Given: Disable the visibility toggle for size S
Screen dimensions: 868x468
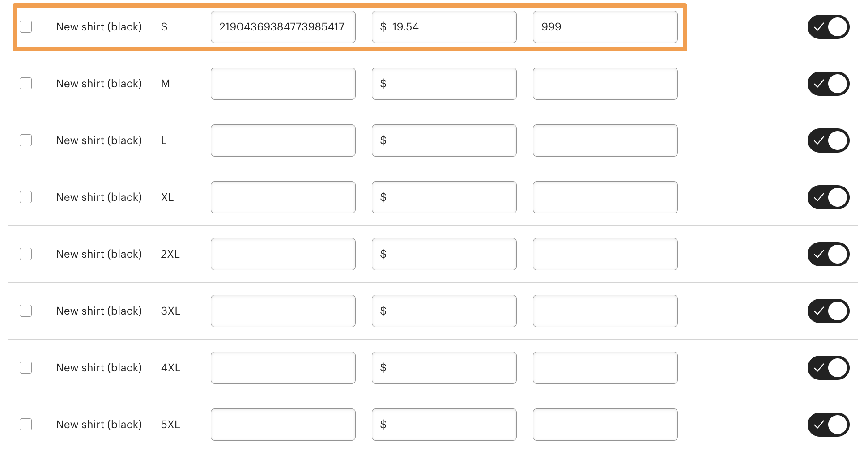Looking at the screenshot, I should (x=828, y=26).
